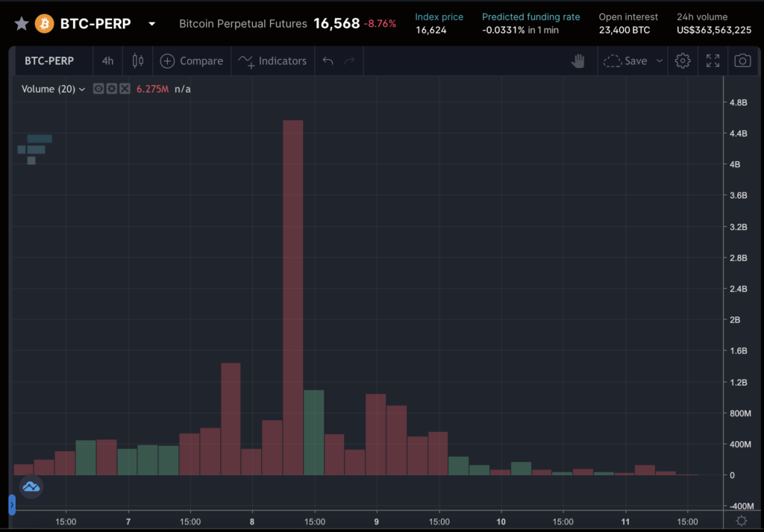Open Volume indicator settings gear
Screen dimensions: 764x532
point(111,89)
